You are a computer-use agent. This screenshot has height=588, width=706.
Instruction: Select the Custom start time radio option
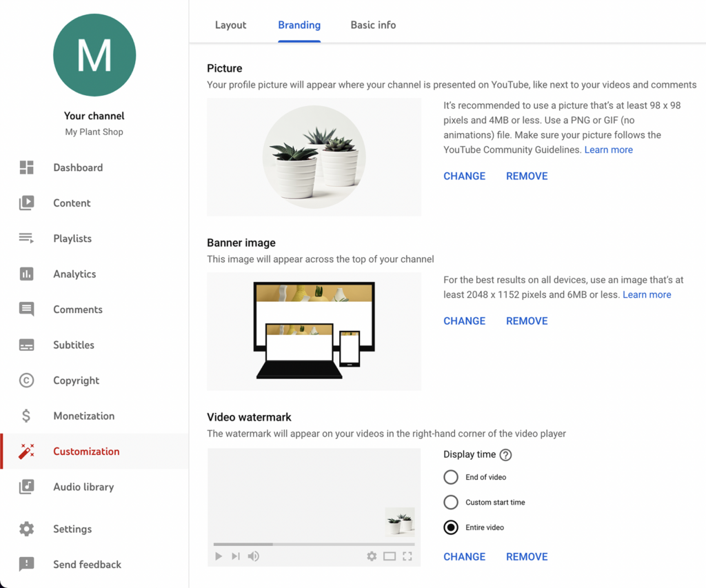pyautogui.click(x=451, y=503)
